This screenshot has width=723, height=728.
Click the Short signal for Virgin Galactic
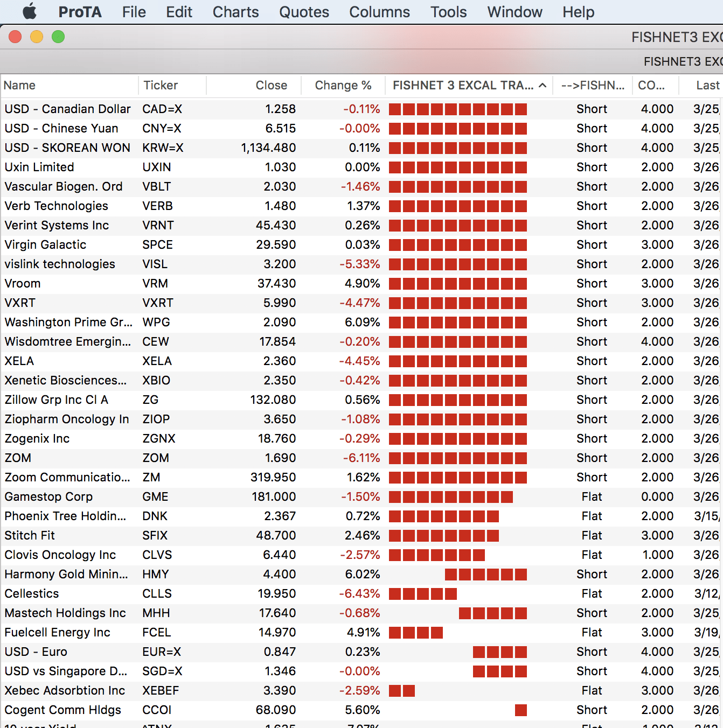(592, 244)
